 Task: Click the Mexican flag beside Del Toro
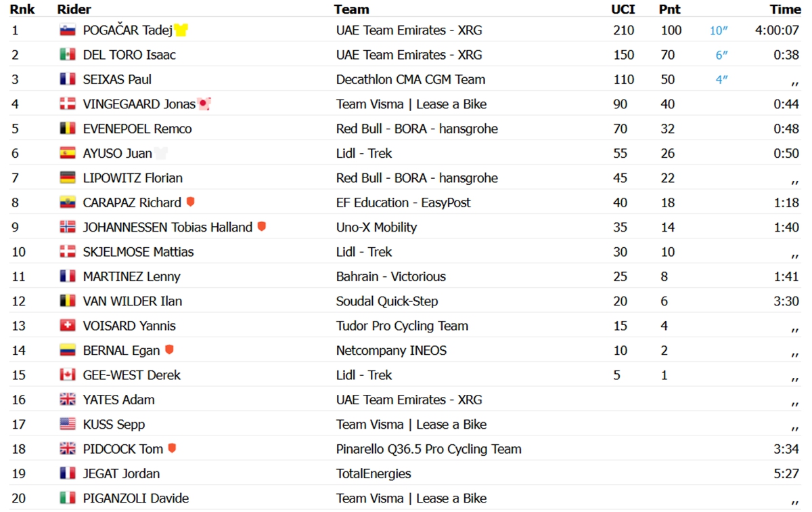[x=67, y=55]
